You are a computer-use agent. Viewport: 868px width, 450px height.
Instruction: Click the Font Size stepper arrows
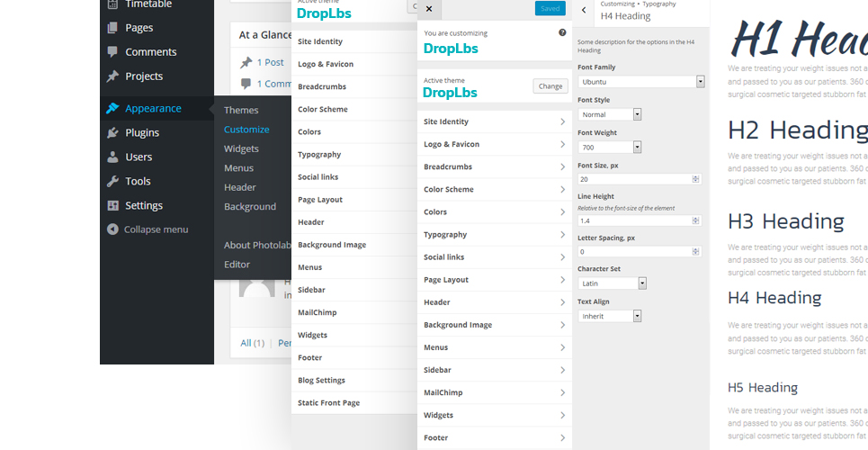(696, 179)
